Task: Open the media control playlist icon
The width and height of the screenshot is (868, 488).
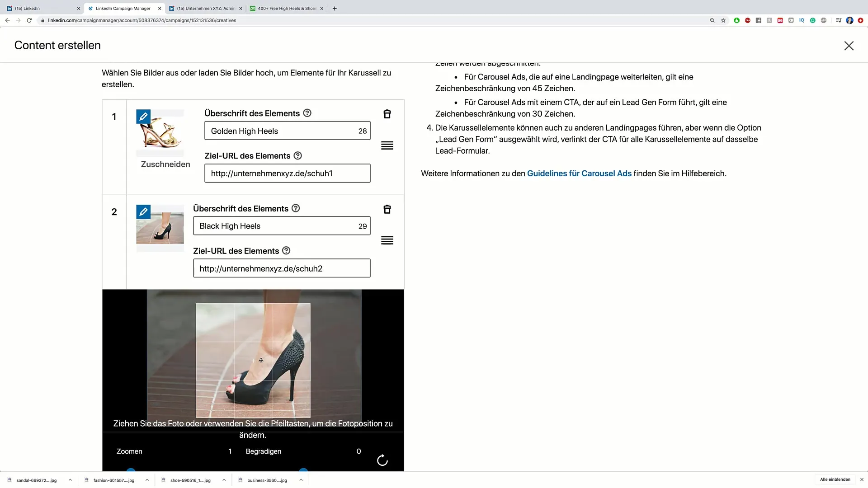Action: point(839,20)
